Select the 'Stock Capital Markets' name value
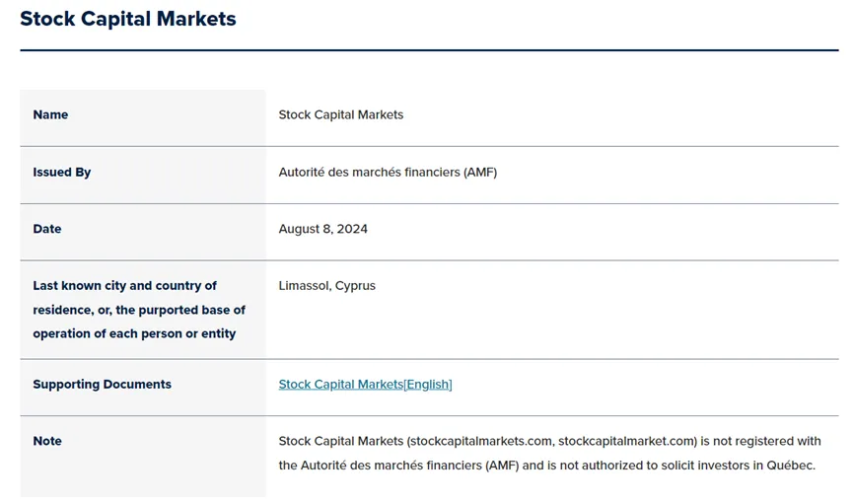 [341, 114]
